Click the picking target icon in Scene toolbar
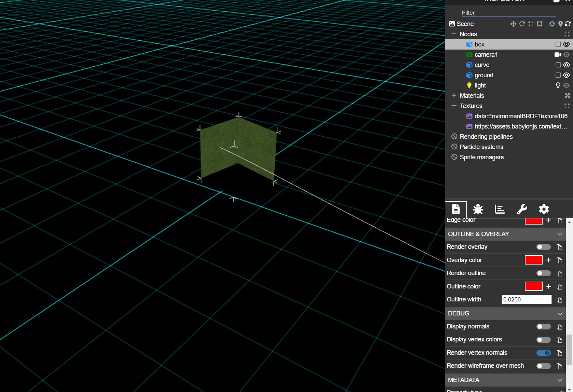 tap(552, 24)
